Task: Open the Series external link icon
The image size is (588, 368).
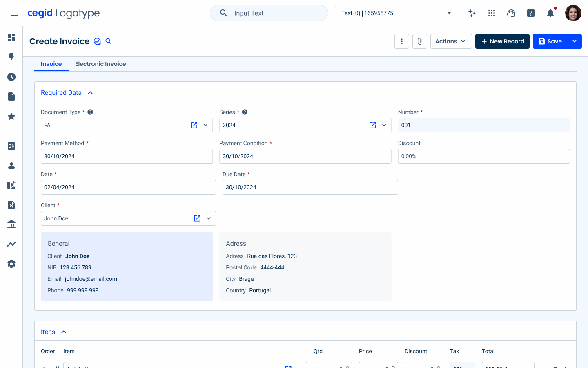Action: (372, 125)
